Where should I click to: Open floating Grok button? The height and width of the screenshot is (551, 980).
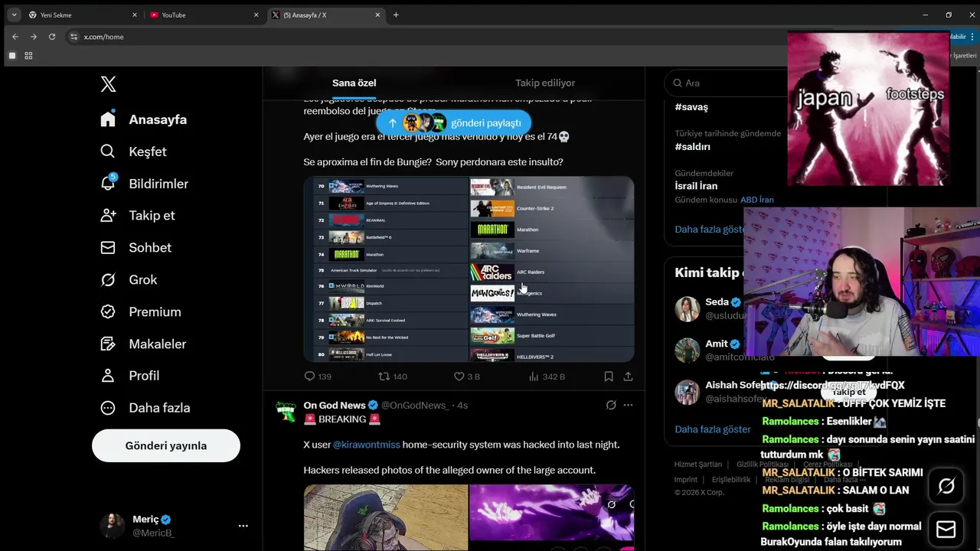click(x=946, y=486)
